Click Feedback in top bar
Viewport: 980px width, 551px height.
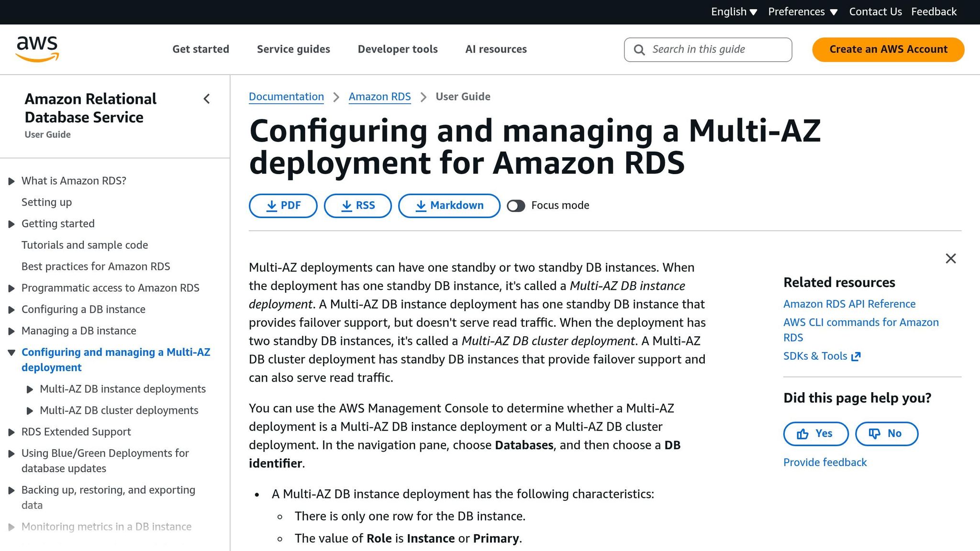coord(934,12)
